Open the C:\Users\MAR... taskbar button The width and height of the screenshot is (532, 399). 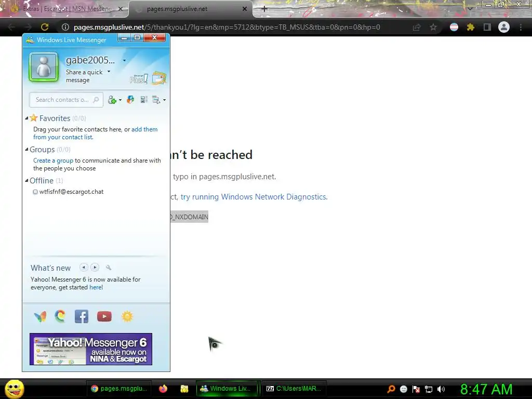click(x=294, y=389)
